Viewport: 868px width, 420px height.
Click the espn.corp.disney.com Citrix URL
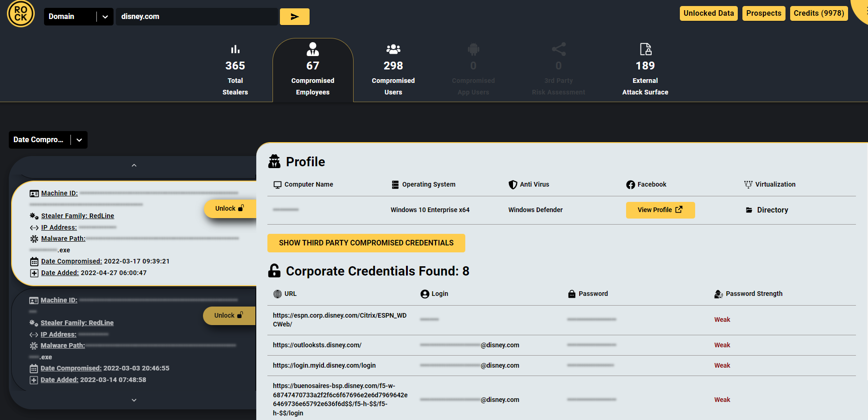point(340,320)
